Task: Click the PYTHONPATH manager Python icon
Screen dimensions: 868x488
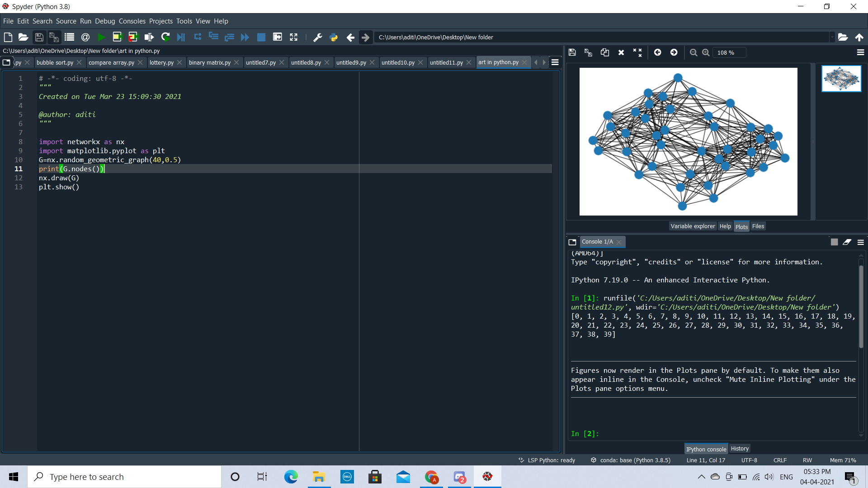Action: point(334,38)
